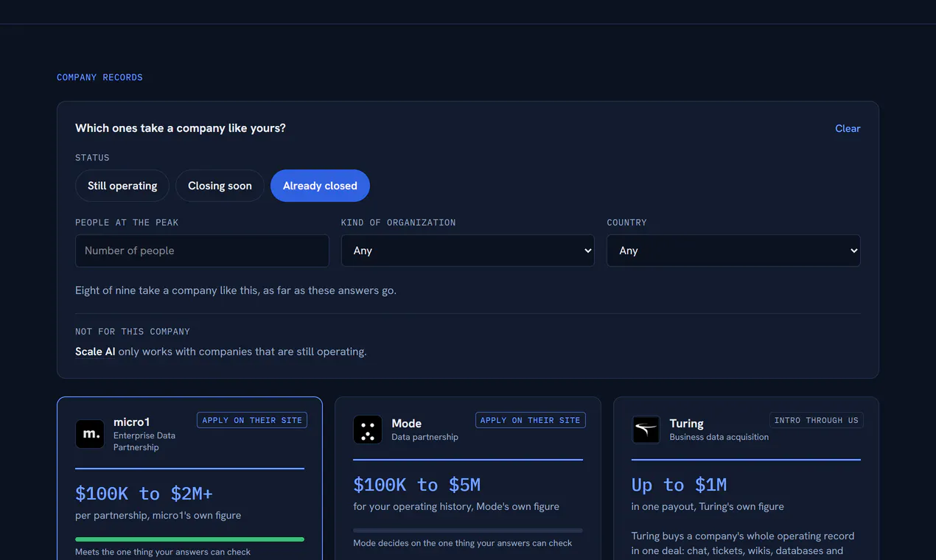This screenshot has height=560, width=936.
Task: Click the Mode four-dot logo icon
Action: tap(368, 430)
